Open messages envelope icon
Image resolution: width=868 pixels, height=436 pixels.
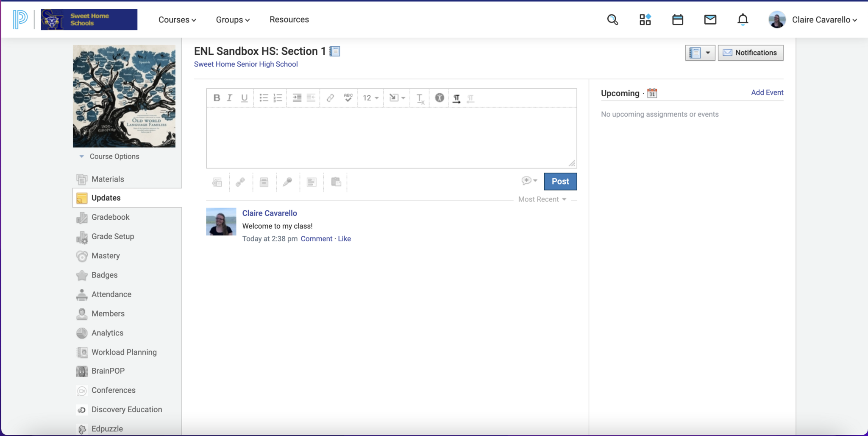click(710, 20)
